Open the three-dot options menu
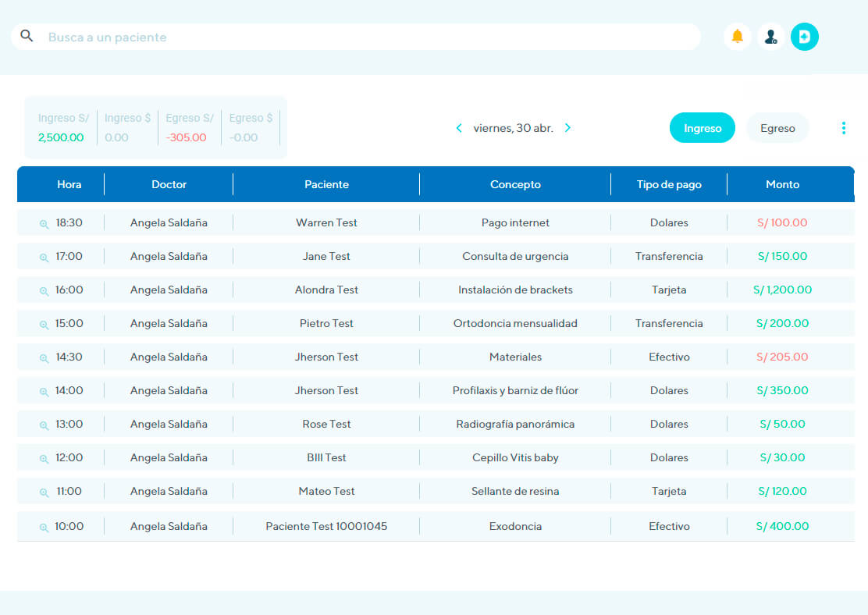Screen dimensions: 868x615 point(843,128)
